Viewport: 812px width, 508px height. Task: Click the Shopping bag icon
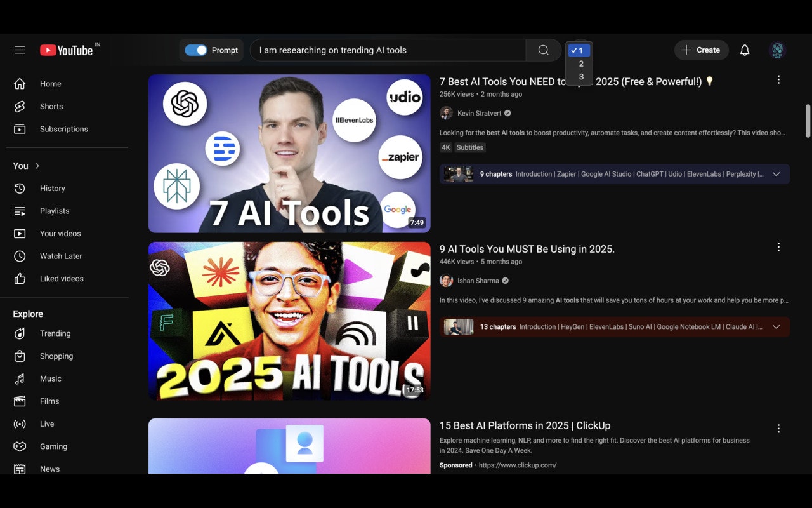tap(20, 356)
